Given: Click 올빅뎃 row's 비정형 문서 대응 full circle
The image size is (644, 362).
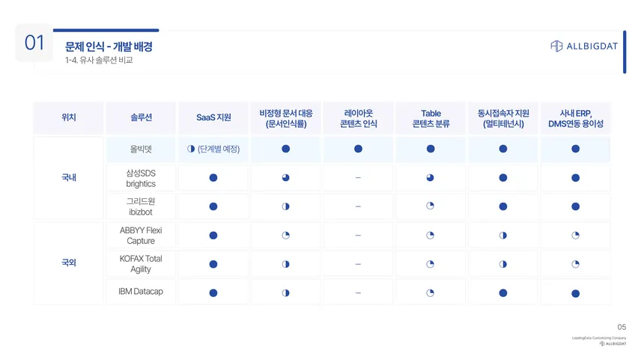Looking at the screenshot, I should [286, 149].
